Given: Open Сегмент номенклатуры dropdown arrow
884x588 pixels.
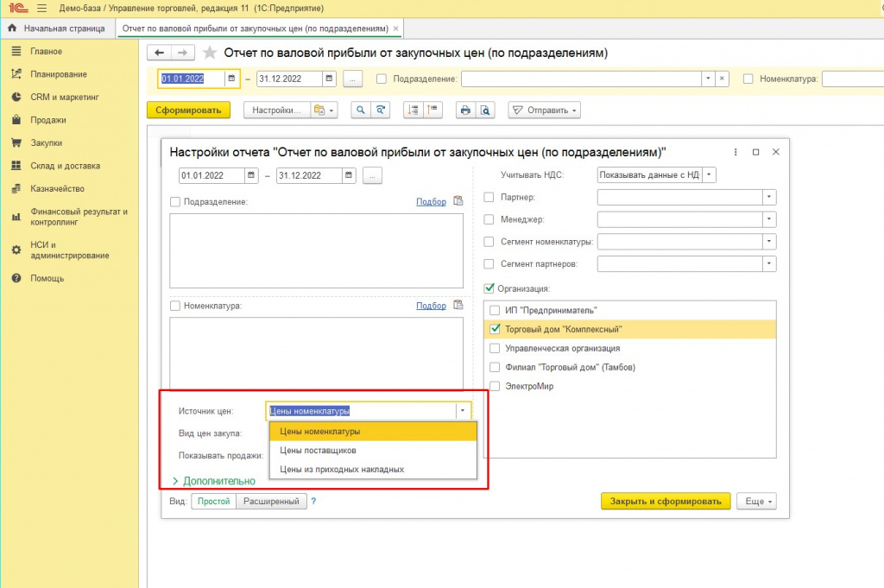Looking at the screenshot, I should [x=769, y=241].
